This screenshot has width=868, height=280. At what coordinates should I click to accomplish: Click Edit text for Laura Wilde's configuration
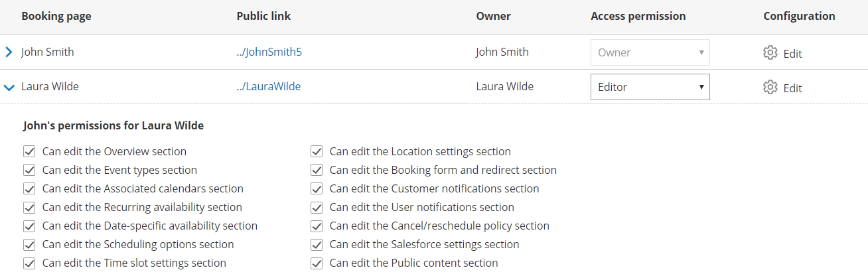coord(792,88)
